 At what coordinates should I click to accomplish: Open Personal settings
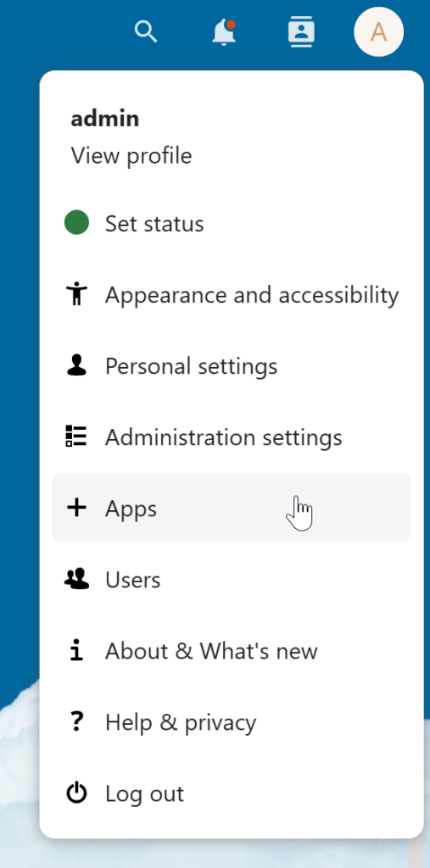click(x=232, y=365)
